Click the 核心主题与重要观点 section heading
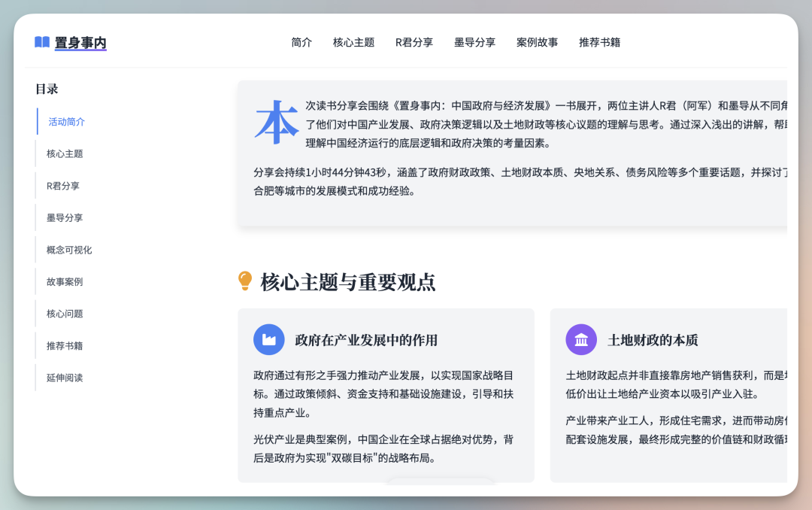 (x=348, y=283)
